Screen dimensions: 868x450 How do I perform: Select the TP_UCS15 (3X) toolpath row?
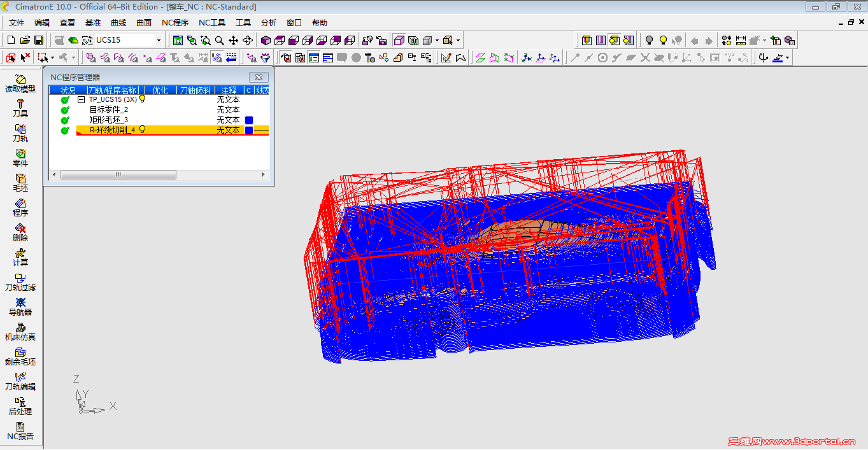(113, 100)
